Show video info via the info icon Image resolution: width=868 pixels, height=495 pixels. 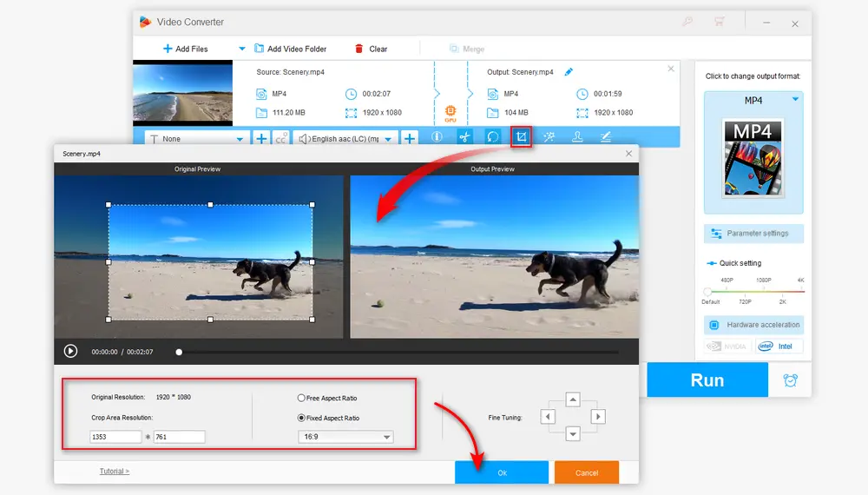click(437, 136)
